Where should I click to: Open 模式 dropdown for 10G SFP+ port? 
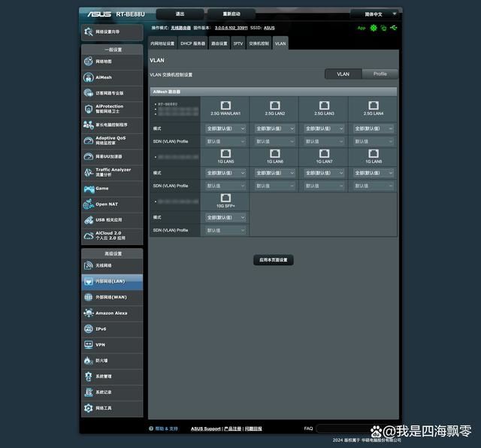click(225, 217)
